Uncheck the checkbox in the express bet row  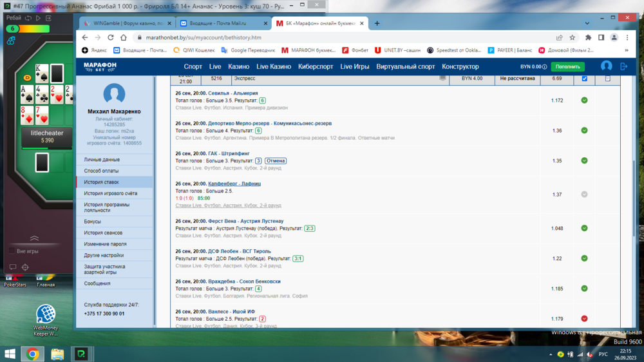click(x=584, y=79)
